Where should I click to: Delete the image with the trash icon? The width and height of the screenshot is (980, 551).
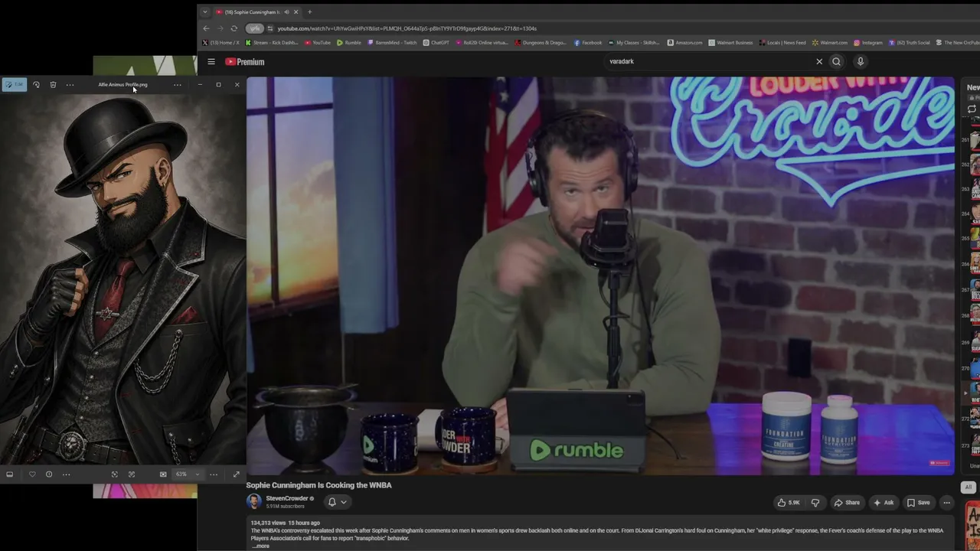pyautogui.click(x=53, y=84)
